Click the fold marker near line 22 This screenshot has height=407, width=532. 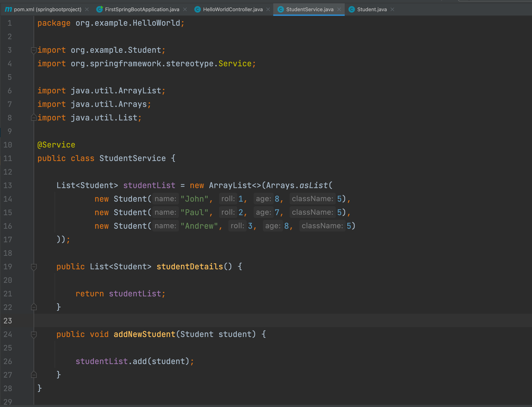[34, 307]
